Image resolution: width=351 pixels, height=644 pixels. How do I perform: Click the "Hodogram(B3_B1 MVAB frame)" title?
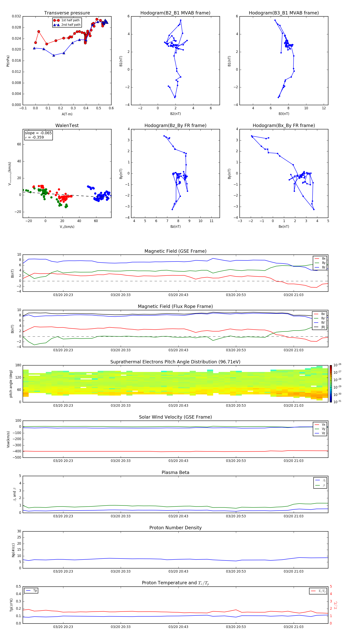click(284, 13)
